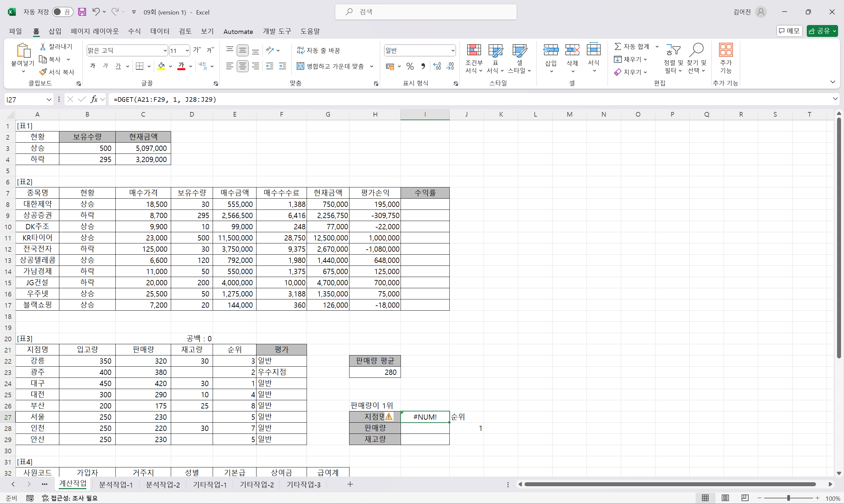The height and width of the screenshot is (504, 844).
Task: Click the Format Painter brush icon
Action: pos(43,72)
